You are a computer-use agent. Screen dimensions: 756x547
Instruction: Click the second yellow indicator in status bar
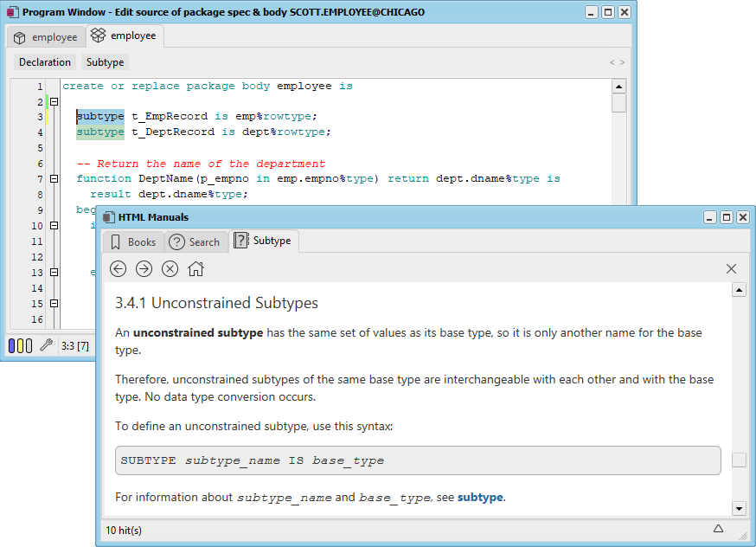pos(29,345)
